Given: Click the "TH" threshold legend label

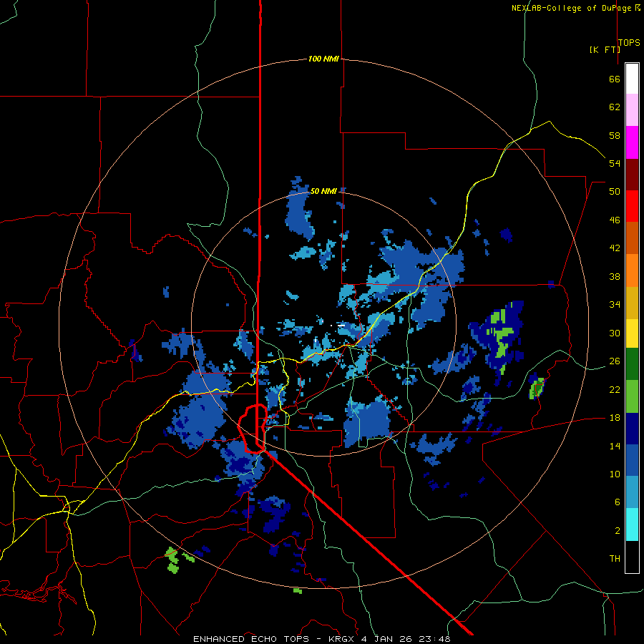Looking at the screenshot, I should coord(615,559).
